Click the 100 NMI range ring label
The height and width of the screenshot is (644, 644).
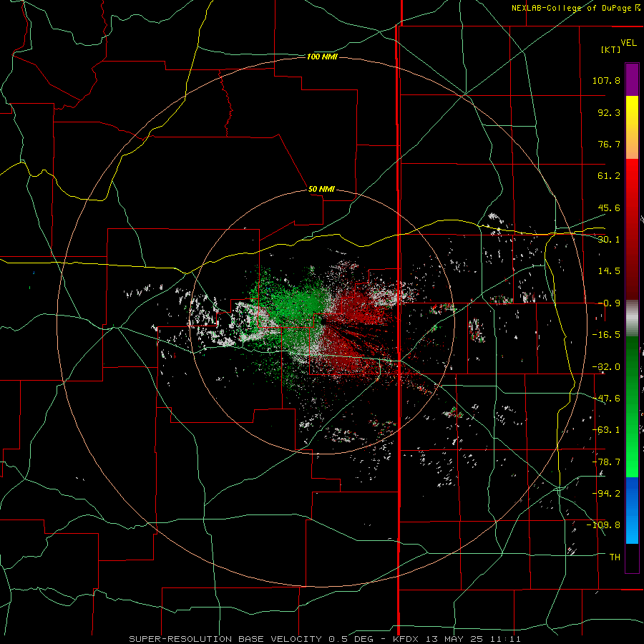[x=321, y=57]
